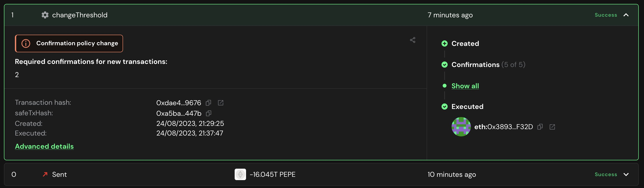The image size is (644, 188).
Task: Click the Confirmations checkmark icon
Action: click(x=445, y=64)
